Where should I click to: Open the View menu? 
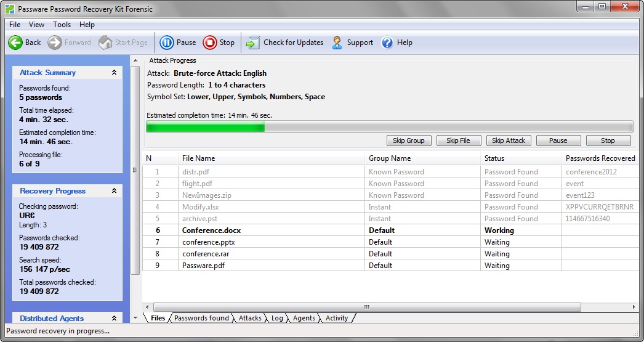pyautogui.click(x=36, y=25)
